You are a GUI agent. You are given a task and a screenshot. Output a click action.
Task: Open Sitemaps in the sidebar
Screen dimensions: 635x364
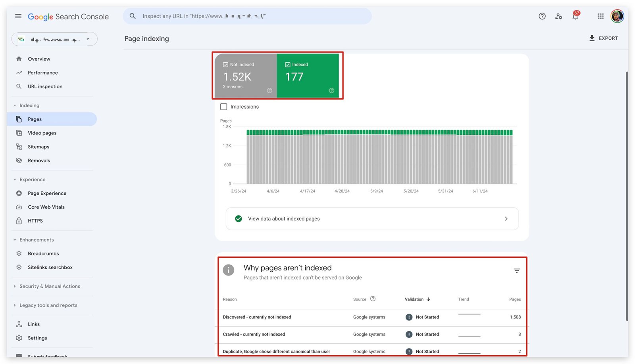[x=38, y=147]
